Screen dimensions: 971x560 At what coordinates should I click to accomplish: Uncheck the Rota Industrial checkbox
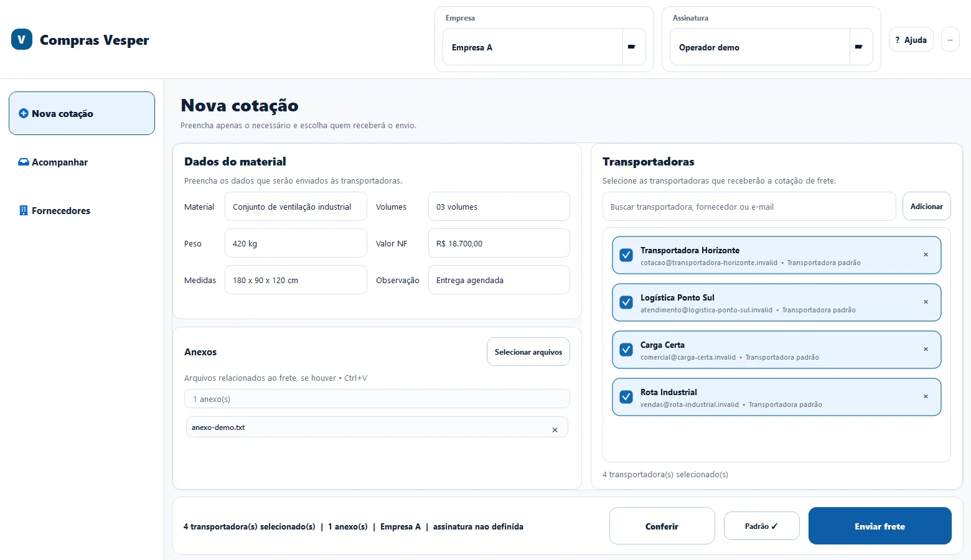pos(627,397)
